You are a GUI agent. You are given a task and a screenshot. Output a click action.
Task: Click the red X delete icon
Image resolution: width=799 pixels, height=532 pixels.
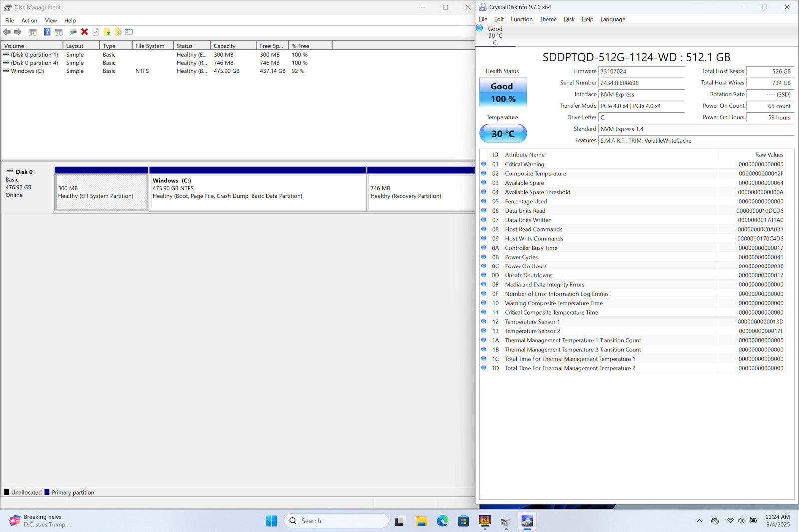point(84,32)
